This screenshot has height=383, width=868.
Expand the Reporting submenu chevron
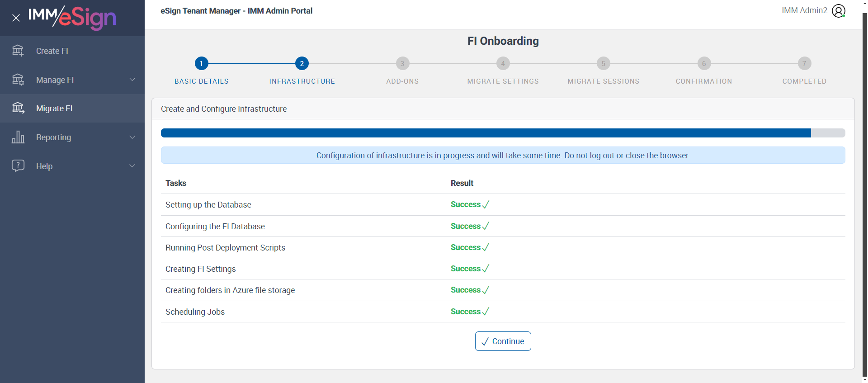coord(132,137)
